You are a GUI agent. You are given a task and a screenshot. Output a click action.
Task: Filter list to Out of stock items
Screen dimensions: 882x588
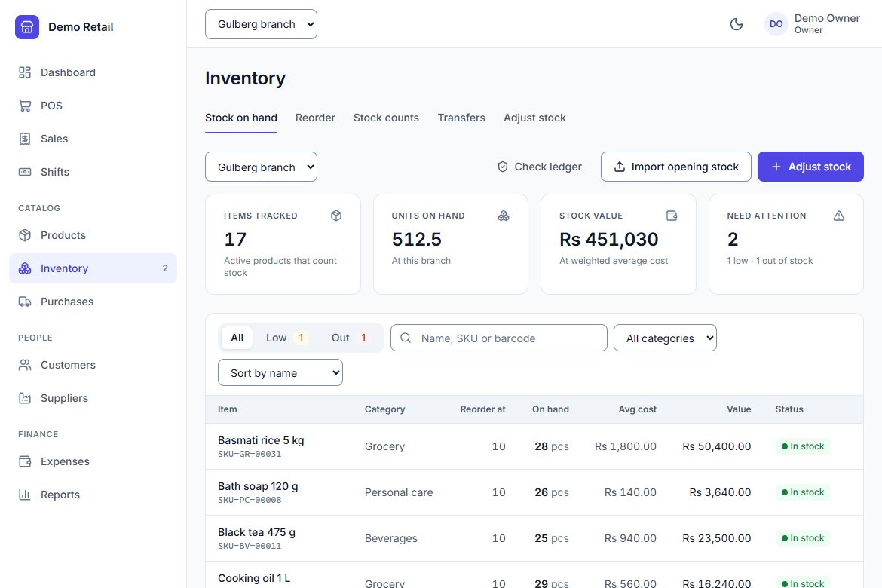(349, 338)
